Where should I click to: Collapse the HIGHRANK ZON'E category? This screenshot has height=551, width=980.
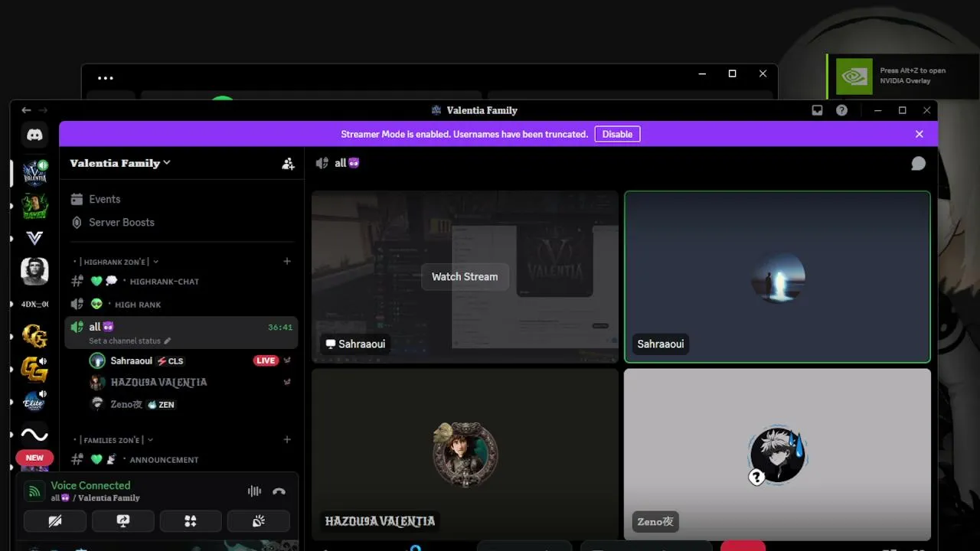116,262
